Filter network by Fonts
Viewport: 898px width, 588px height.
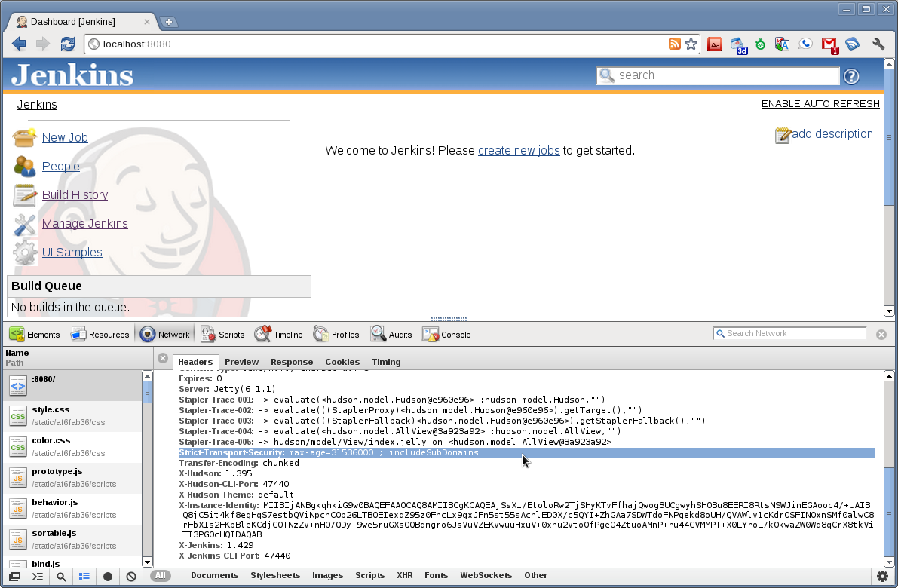437,575
